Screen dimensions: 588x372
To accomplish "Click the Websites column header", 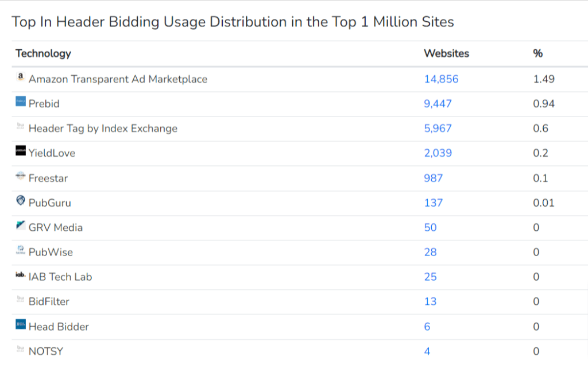I will pyautogui.click(x=446, y=53).
